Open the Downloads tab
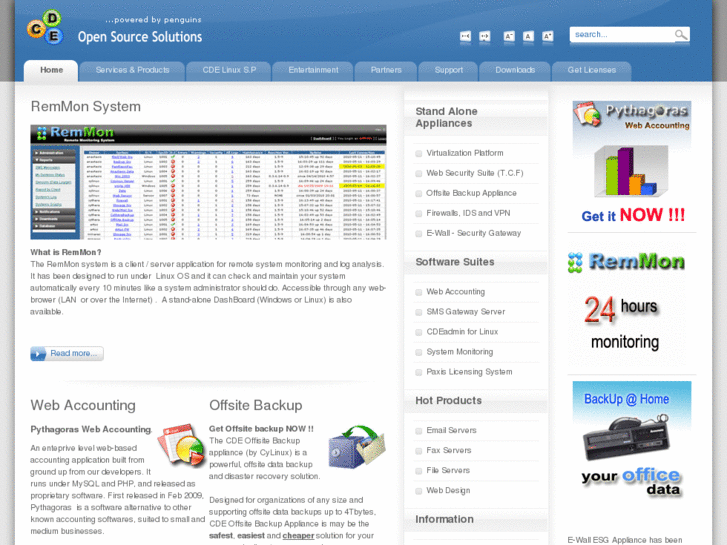This screenshot has height=545, width=727. click(x=515, y=70)
